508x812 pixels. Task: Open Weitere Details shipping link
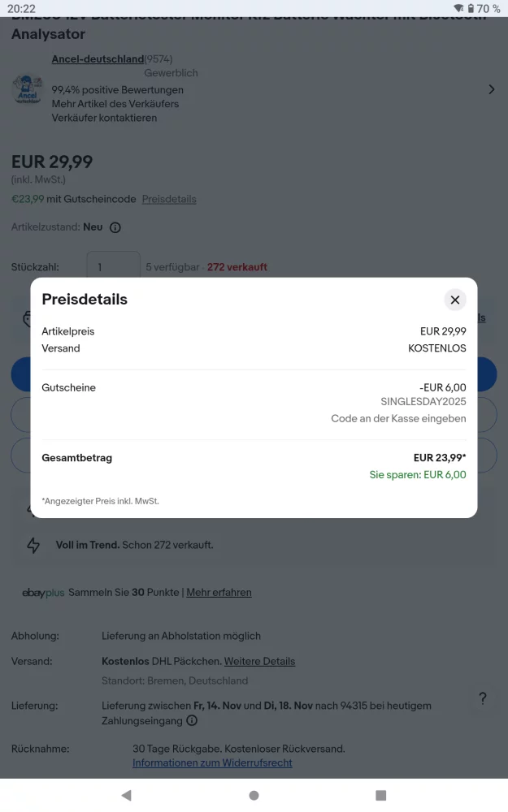click(x=259, y=661)
